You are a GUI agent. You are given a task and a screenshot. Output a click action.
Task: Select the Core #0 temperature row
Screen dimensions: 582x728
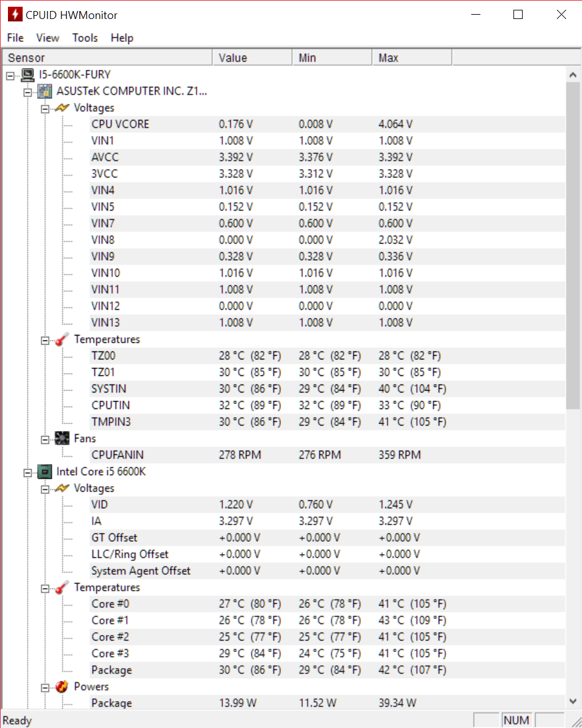(327, 604)
